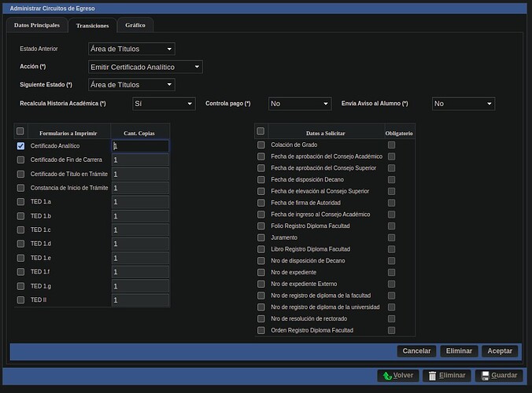This screenshot has height=393, width=532.
Task: Open the Acción dropdown
Action: click(x=146, y=67)
